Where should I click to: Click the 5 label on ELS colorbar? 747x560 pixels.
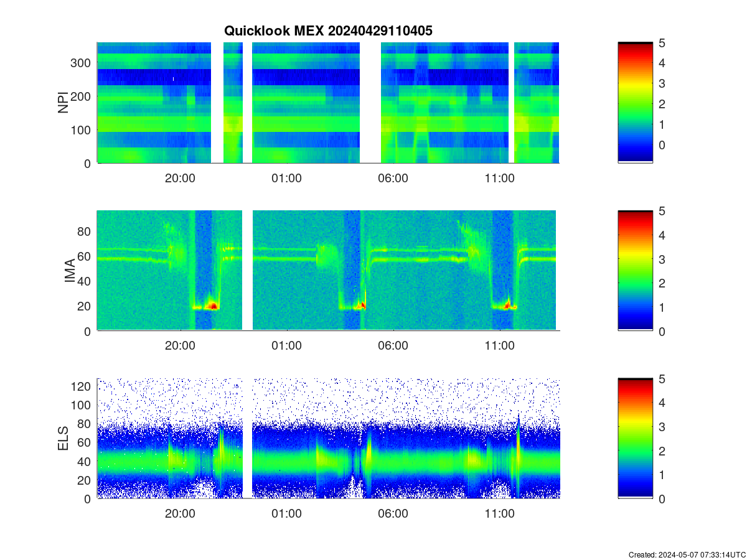662,379
